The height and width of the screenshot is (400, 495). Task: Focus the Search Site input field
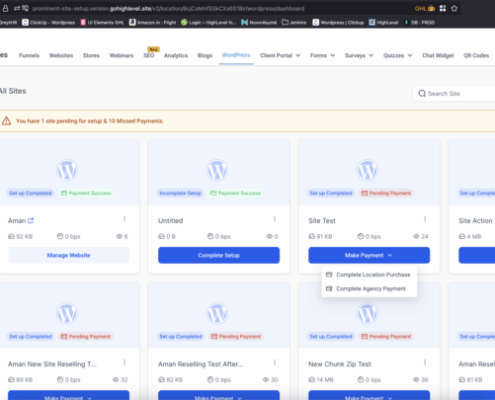click(454, 94)
